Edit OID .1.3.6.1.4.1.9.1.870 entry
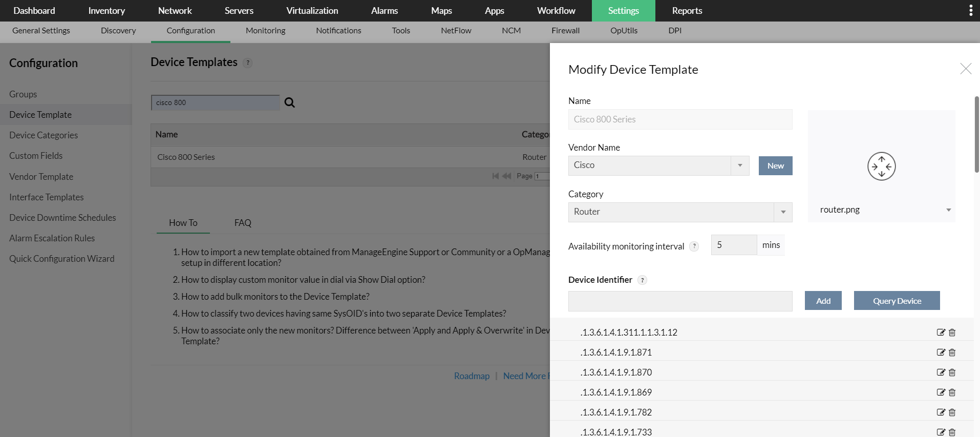 pos(941,372)
